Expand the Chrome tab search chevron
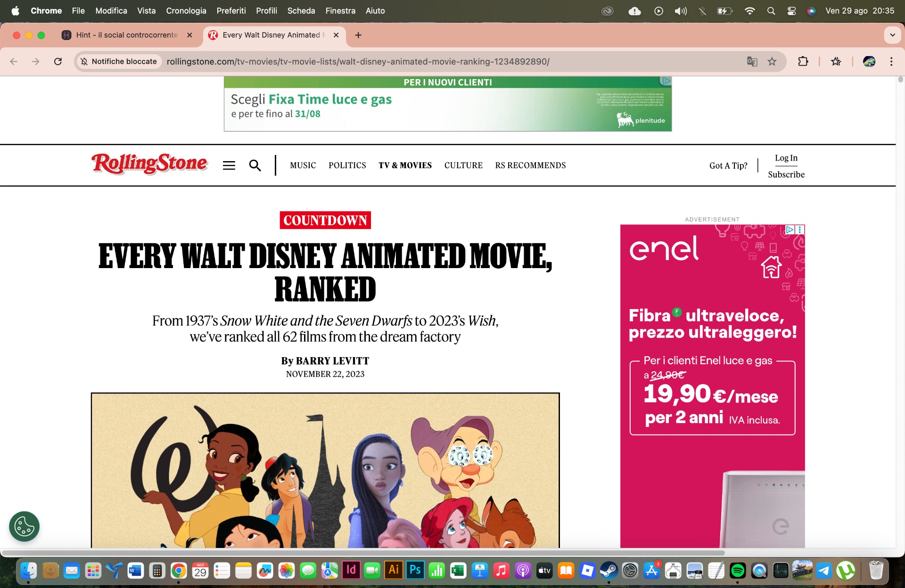 (892, 35)
